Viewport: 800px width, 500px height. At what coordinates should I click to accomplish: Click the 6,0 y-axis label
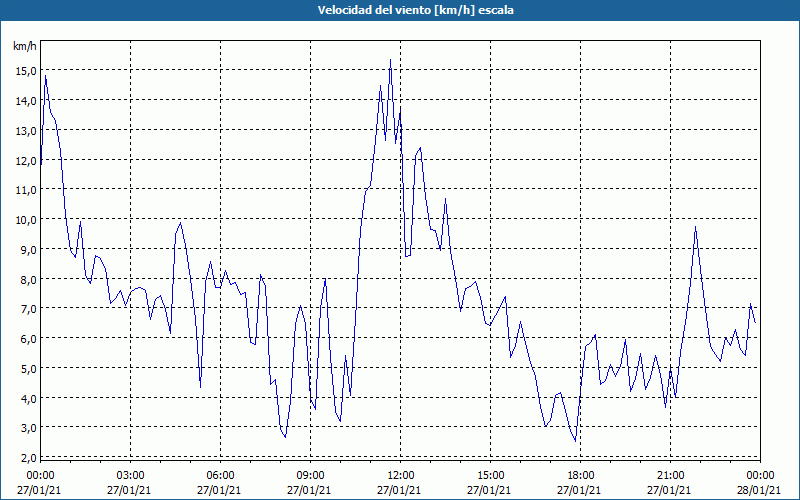(28, 339)
